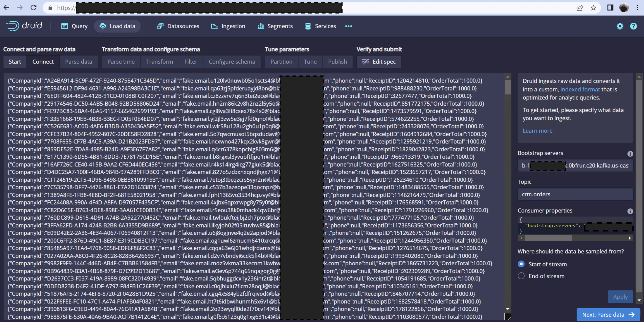Bookmark page with star icon
The width and height of the screenshot is (644, 322).
[593, 8]
